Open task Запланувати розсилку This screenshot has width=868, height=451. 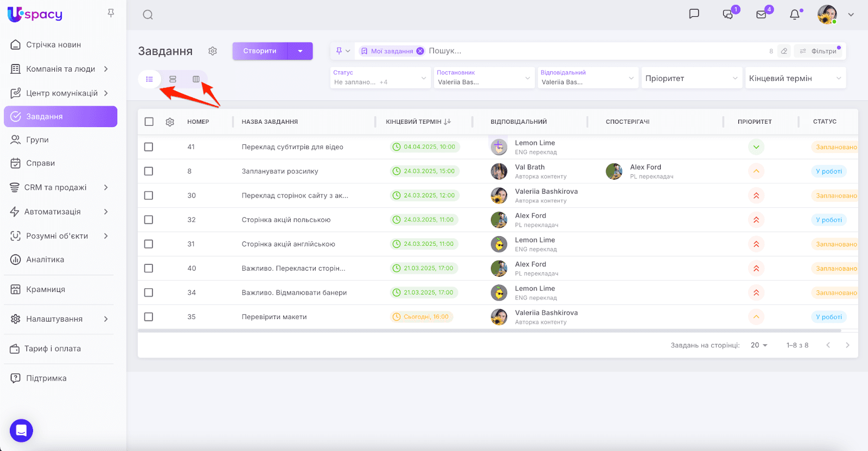280,171
